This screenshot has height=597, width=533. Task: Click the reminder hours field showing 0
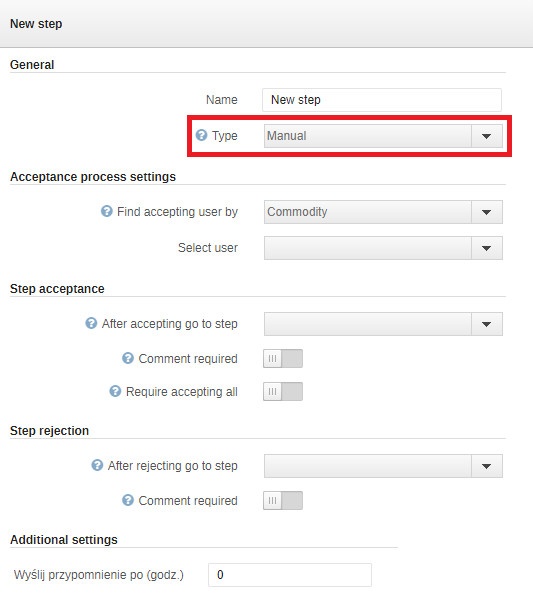290,575
